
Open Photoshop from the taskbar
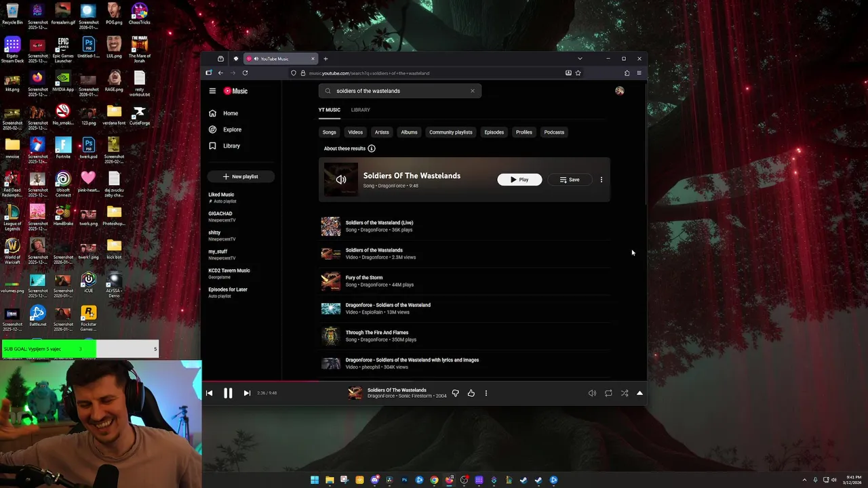click(404, 480)
